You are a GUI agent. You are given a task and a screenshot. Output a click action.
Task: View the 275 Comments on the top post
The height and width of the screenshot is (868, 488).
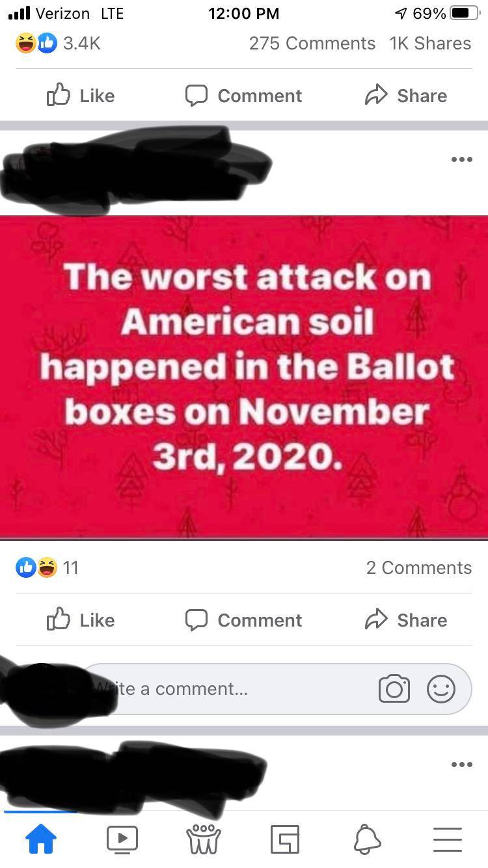312,43
